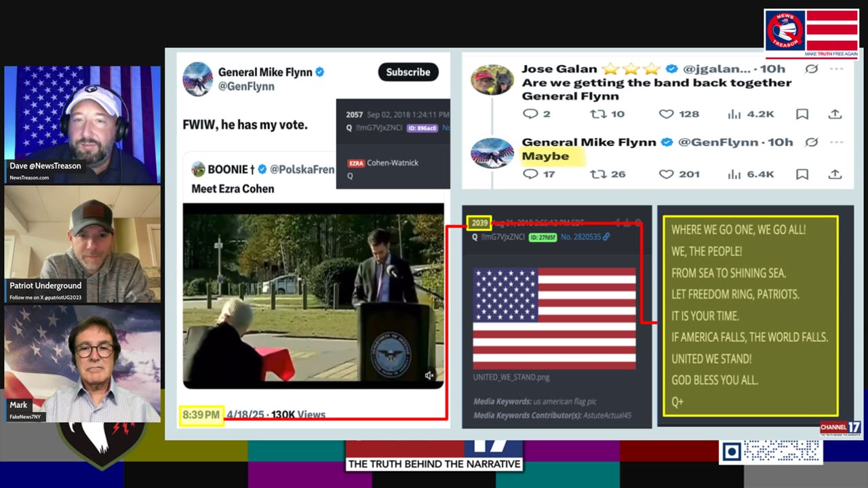Image resolution: width=868 pixels, height=488 pixels.
Task: Open Q post link No. 2820535
Action: [x=585, y=237]
